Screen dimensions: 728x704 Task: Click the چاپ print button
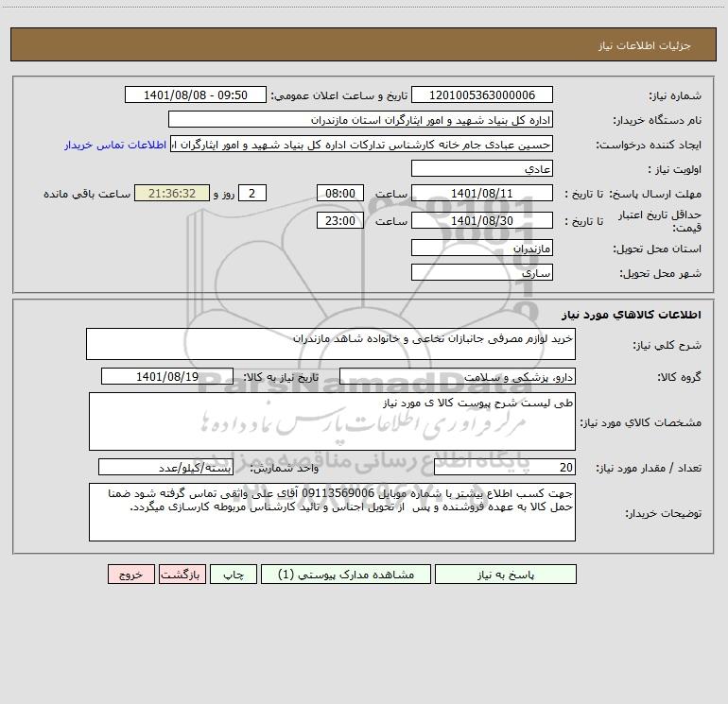[x=234, y=575]
